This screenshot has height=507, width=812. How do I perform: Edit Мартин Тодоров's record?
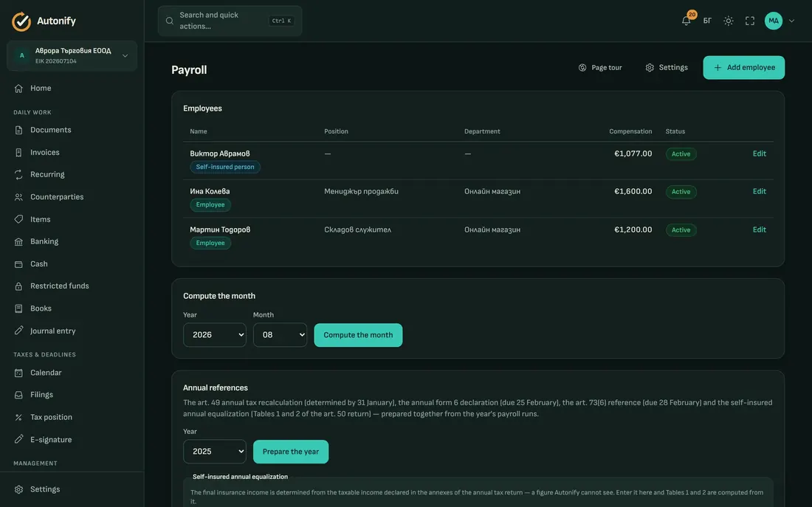[x=759, y=230]
